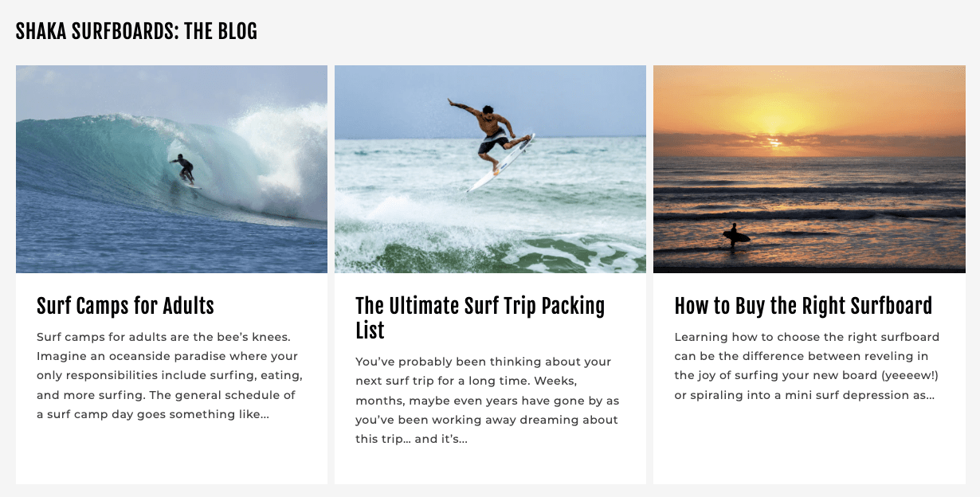Open the How to Buy the Right Surfboard title
This screenshot has height=497, width=980.
coord(802,306)
